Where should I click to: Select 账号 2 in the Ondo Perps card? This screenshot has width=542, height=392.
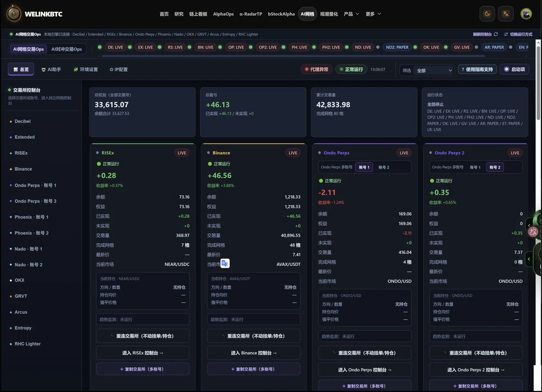tap(383, 167)
